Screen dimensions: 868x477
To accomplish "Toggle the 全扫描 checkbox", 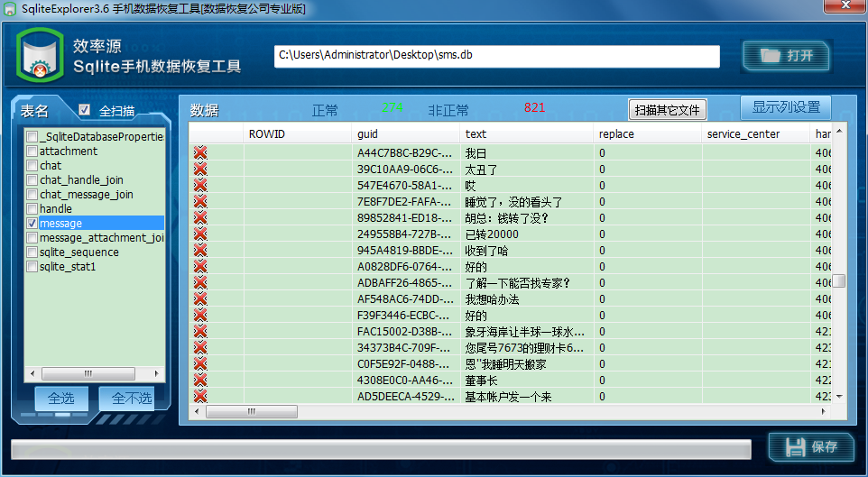I will tap(84, 110).
